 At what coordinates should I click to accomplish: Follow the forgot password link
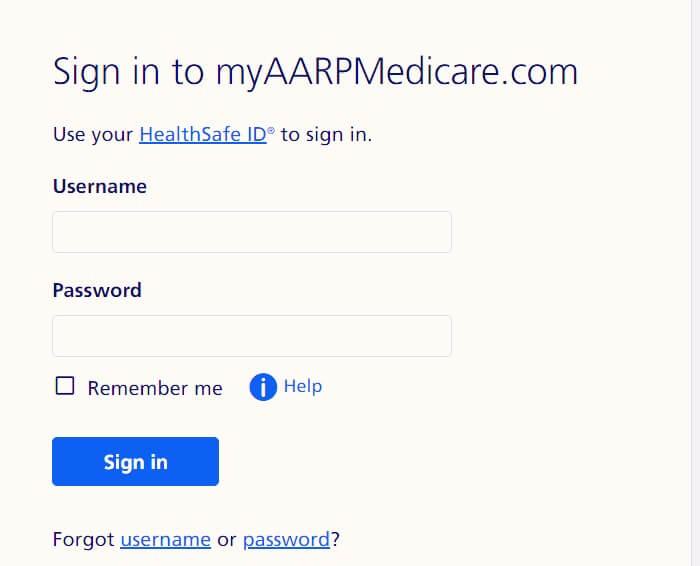tap(286, 539)
